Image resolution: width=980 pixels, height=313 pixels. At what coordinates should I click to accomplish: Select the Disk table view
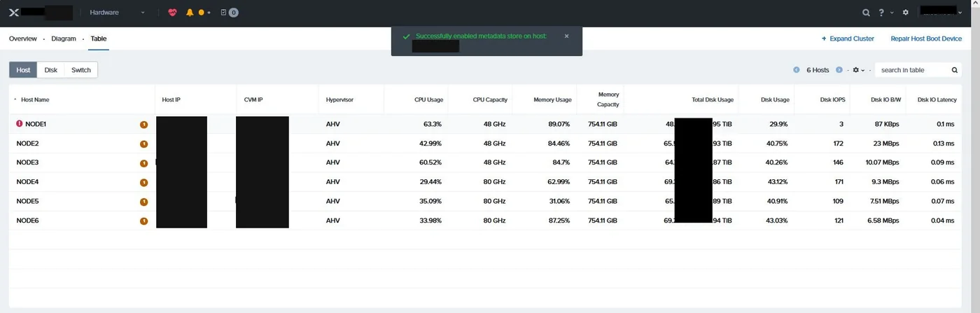pos(51,70)
